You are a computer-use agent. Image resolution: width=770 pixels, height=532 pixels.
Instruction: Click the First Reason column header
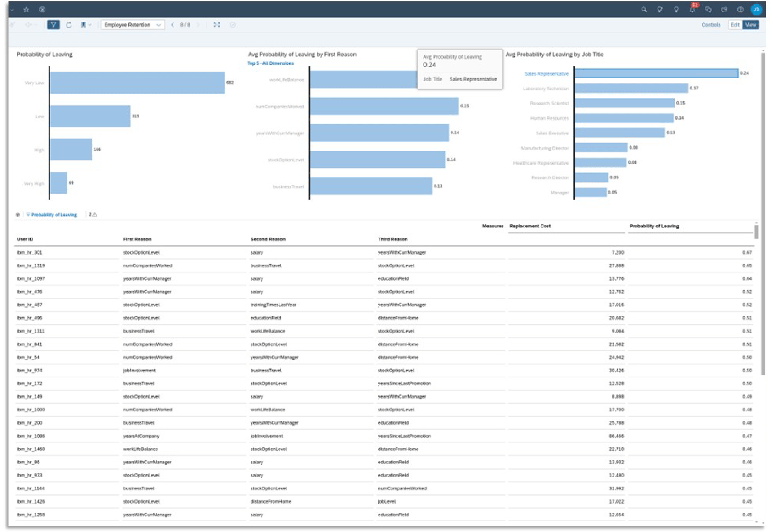pyautogui.click(x=137, y=239)
